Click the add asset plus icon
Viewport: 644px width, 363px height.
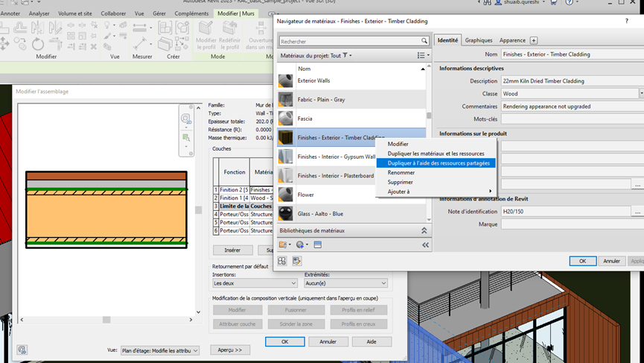534,40
